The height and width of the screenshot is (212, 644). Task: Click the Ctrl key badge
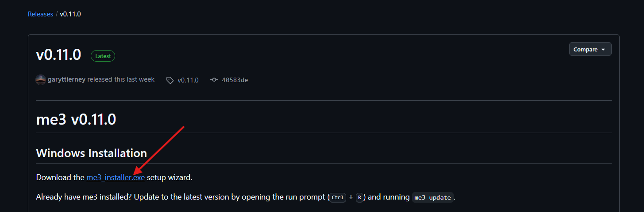[x=338, y=198]
